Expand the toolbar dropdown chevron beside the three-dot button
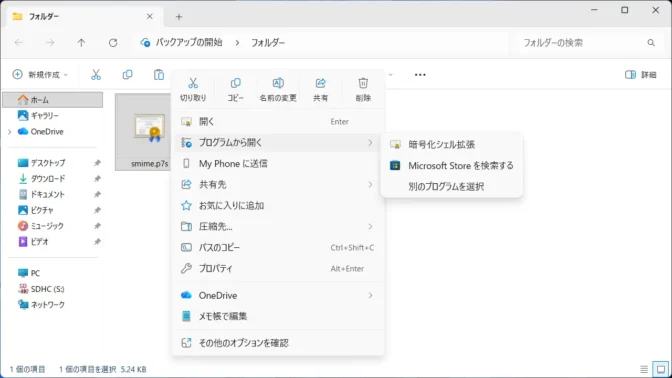This screenshot has width=672, height=378. [x=390, y=75]
